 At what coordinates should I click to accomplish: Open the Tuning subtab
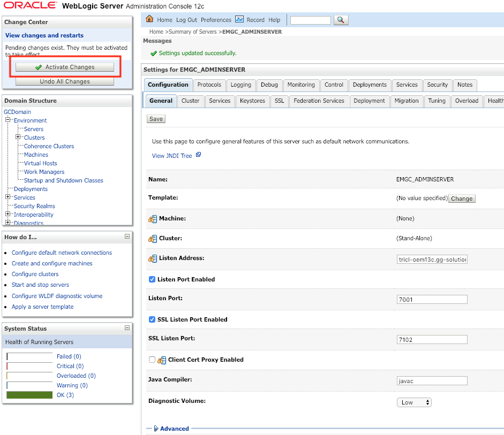click(x=437, y=101)
